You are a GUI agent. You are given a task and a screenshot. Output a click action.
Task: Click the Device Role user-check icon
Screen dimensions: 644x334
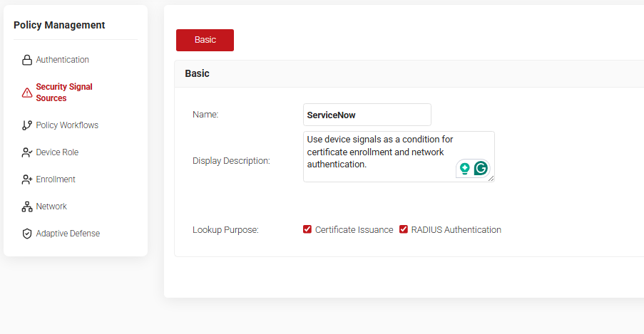point(27,152)
